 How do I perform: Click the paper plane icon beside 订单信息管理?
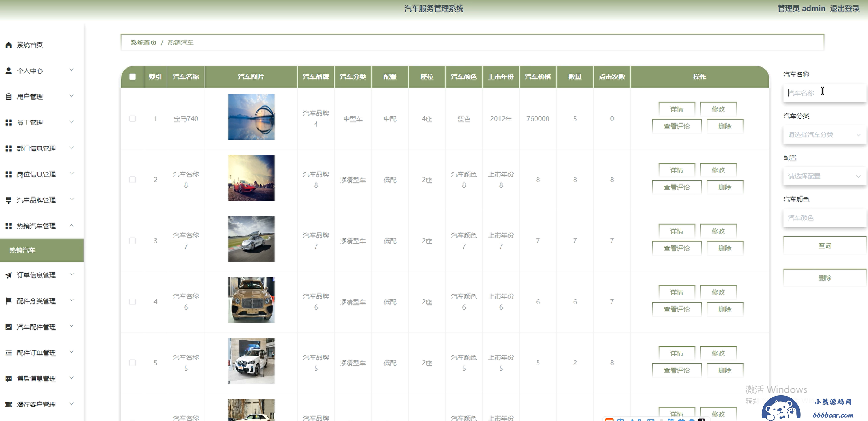pos(9,275)
